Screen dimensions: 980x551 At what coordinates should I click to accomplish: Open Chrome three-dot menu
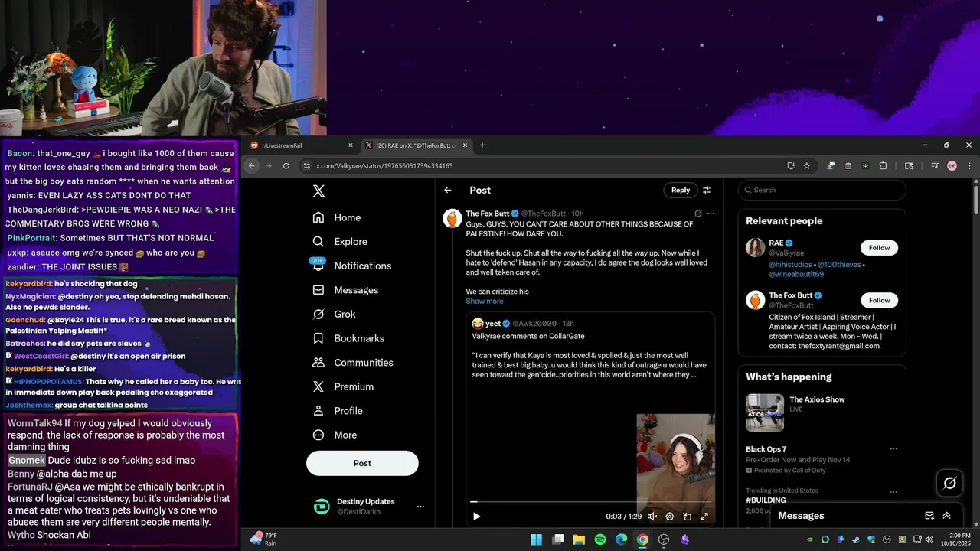coord(969,166)
